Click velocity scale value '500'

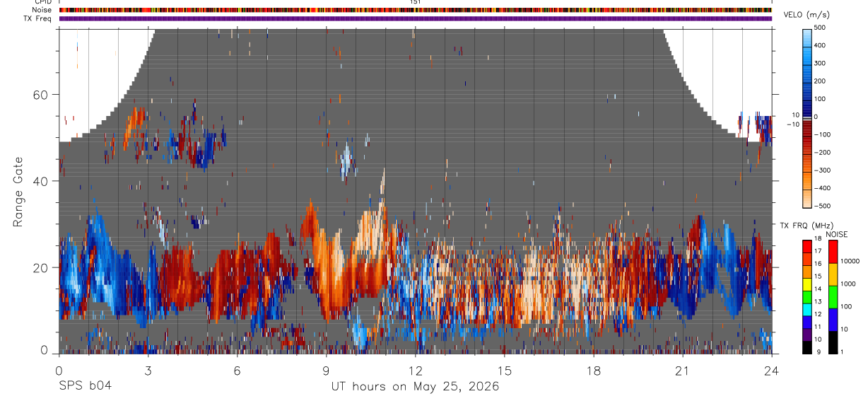[820, 28]
